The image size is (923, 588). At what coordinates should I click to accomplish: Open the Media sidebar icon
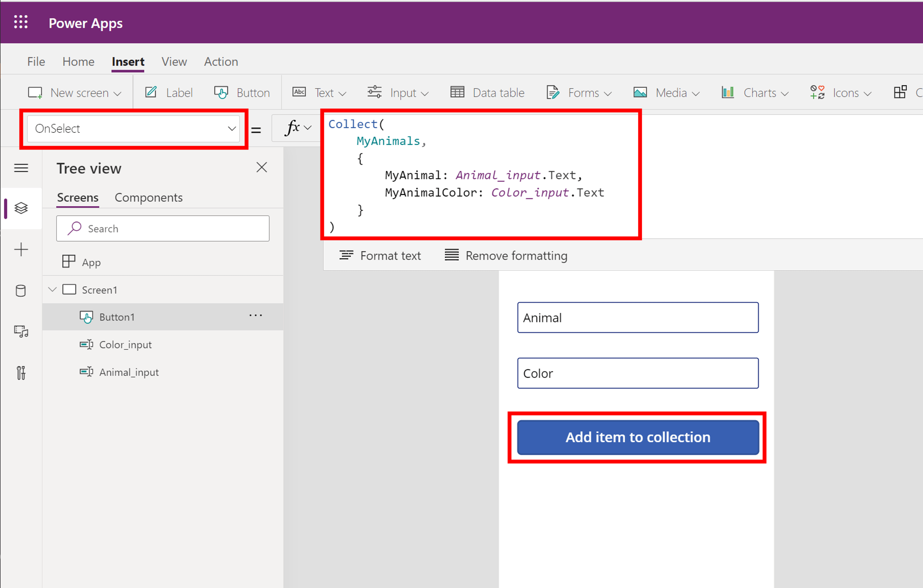coord(21,331)
